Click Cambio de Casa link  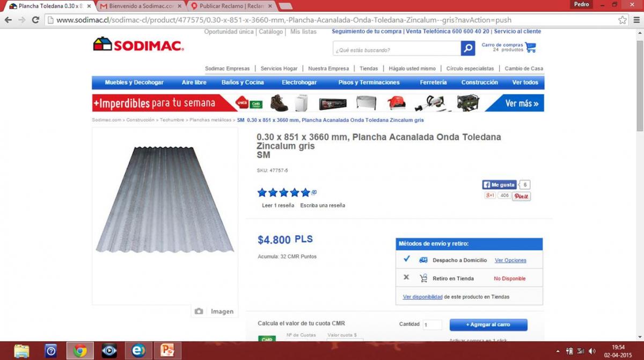tap(524, 69)
